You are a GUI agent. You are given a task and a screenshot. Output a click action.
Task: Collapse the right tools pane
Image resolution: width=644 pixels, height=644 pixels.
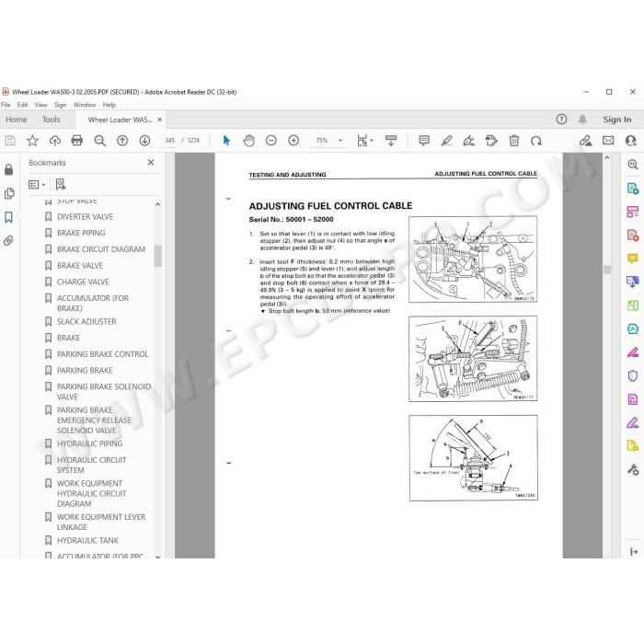point(634,552)
